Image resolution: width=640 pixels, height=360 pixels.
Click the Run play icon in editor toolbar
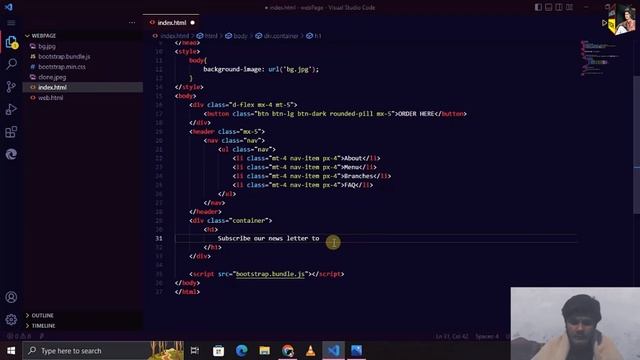pos(604,23)
